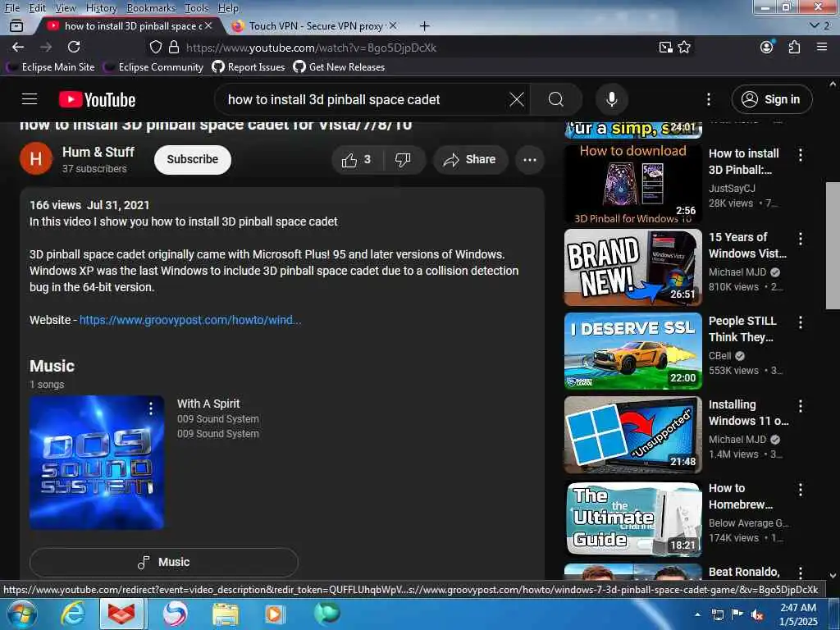Viewport: 840px width, 630px height.
Task: Open Windows Explorer folder in taskbar
Action: pyautogui.click(x=225, y=614)
